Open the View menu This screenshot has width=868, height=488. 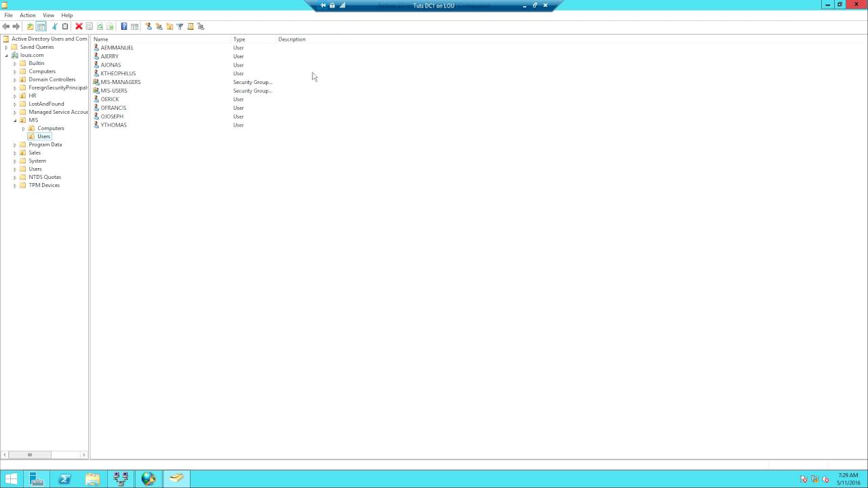coord(49,15)
